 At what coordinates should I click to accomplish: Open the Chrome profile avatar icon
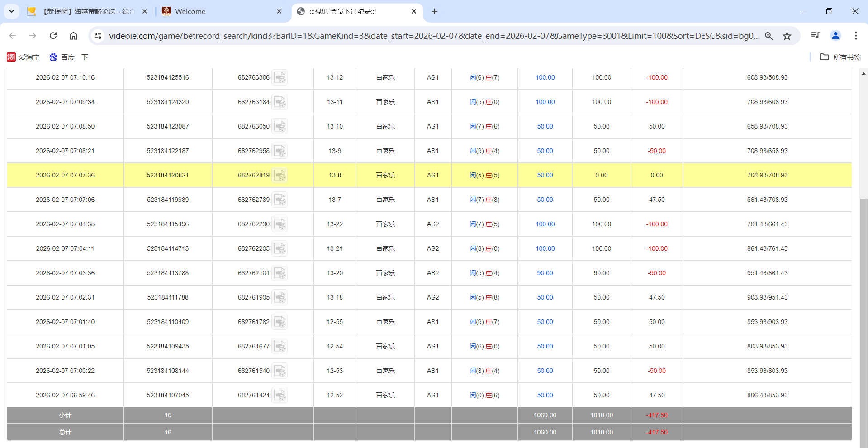(835, 35)
